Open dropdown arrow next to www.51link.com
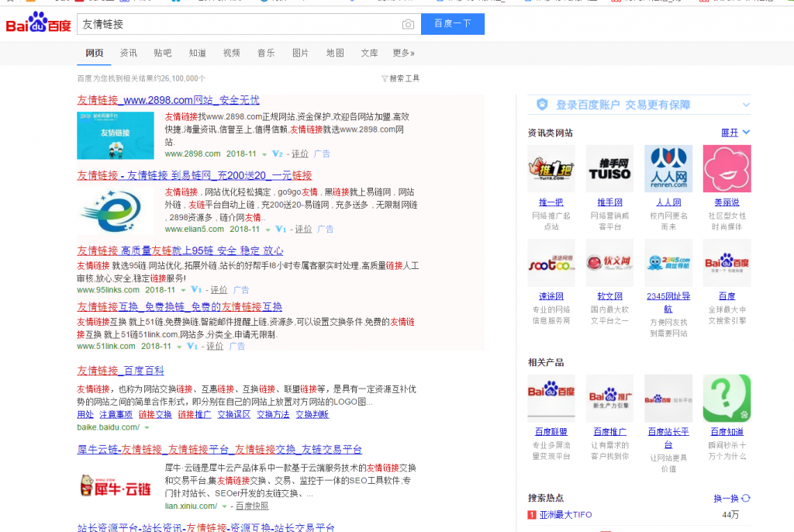794x532 pixels. point(179,347)
